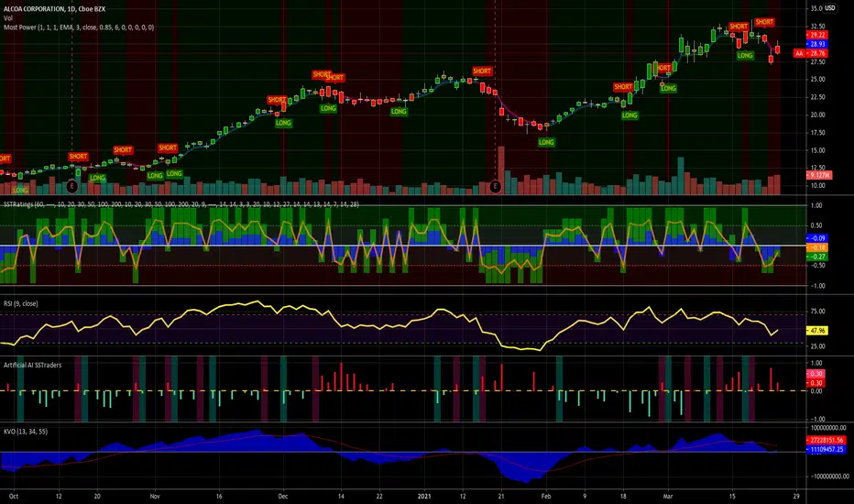This screenshot has height=504, width=854.
Task: Click the 100000000.00 level on the KVO scale
Action: (x=827, y=428)
